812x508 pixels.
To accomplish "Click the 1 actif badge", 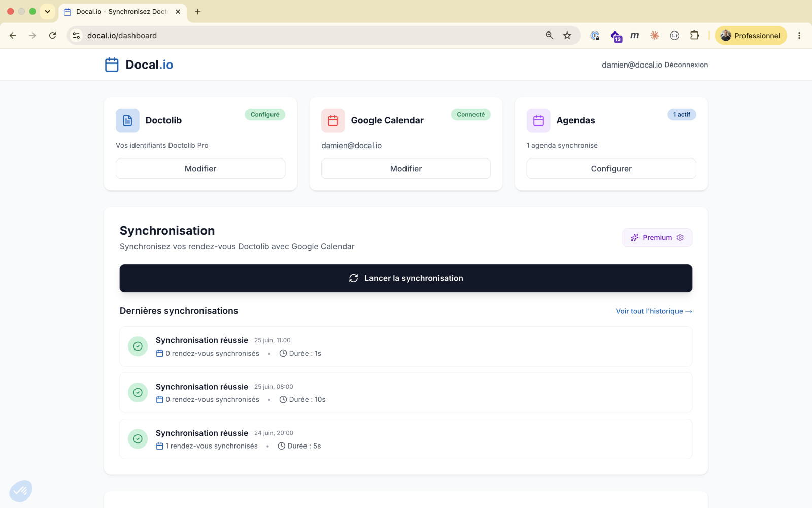I will (682, 114).
